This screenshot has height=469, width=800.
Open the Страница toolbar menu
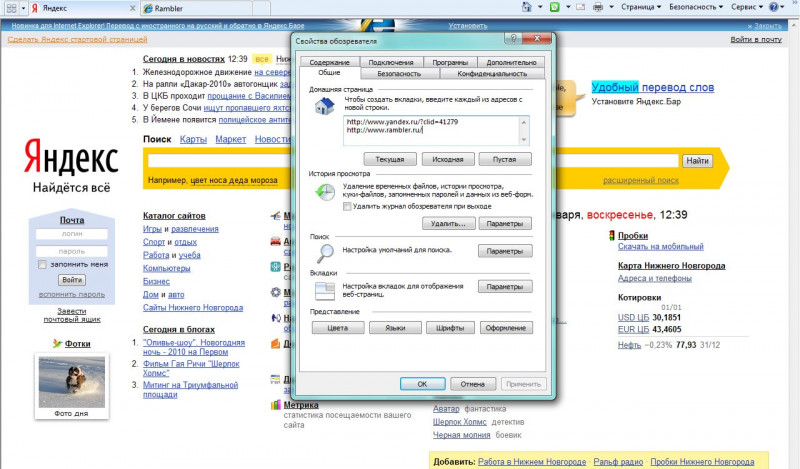coord(641,7)
